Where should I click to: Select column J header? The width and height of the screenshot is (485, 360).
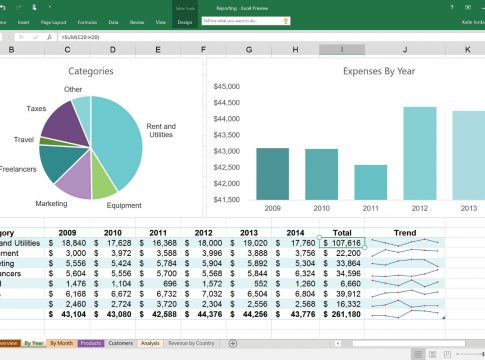coord(405,50)
